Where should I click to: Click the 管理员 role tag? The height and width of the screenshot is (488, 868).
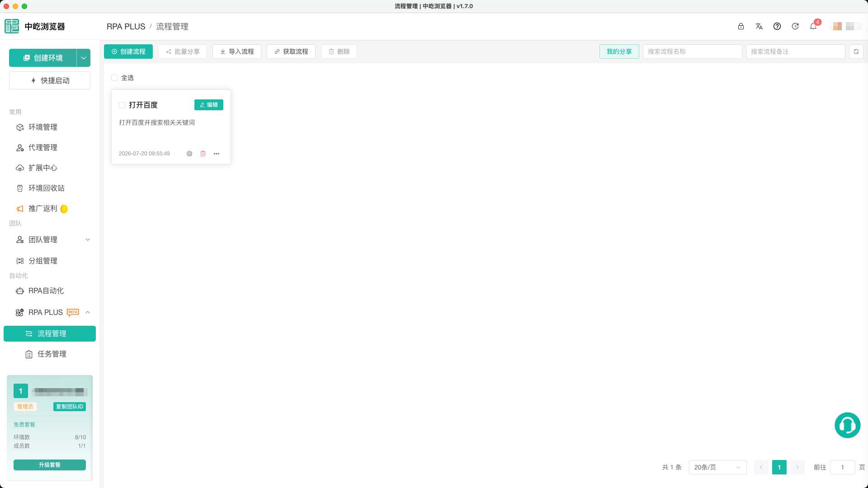pyautogui.click(x=25, y=407)
